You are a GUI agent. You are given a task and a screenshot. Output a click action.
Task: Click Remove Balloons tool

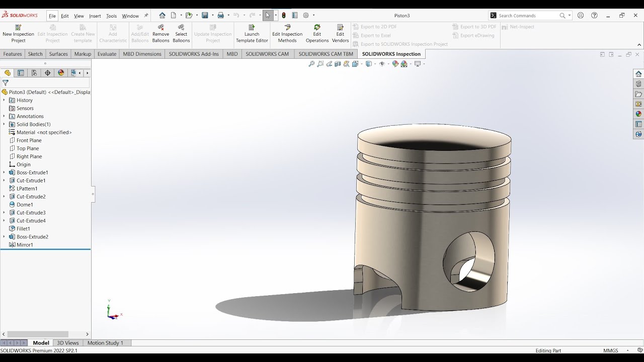coord(160,34)
